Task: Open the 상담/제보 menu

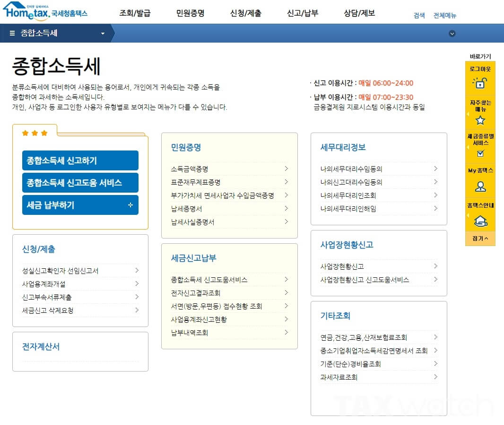Action: 360,14
